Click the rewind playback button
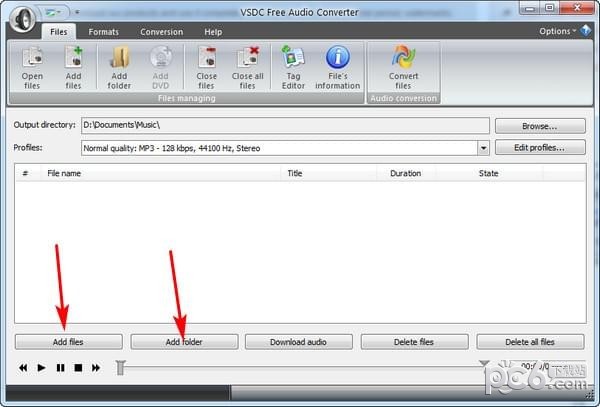This screenshot has height=407, width=600. tap(23, 368)
